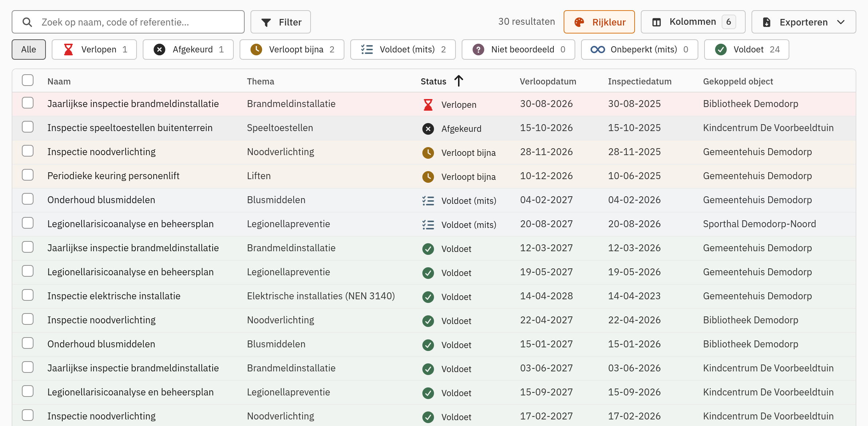Screen dimensions: 868x426
Task: Switch to the Verloopt bijna status tab
Action: point(292,50)
